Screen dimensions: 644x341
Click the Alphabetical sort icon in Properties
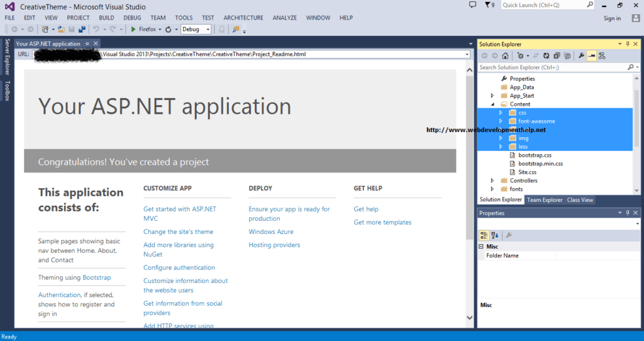click(495, 235)
